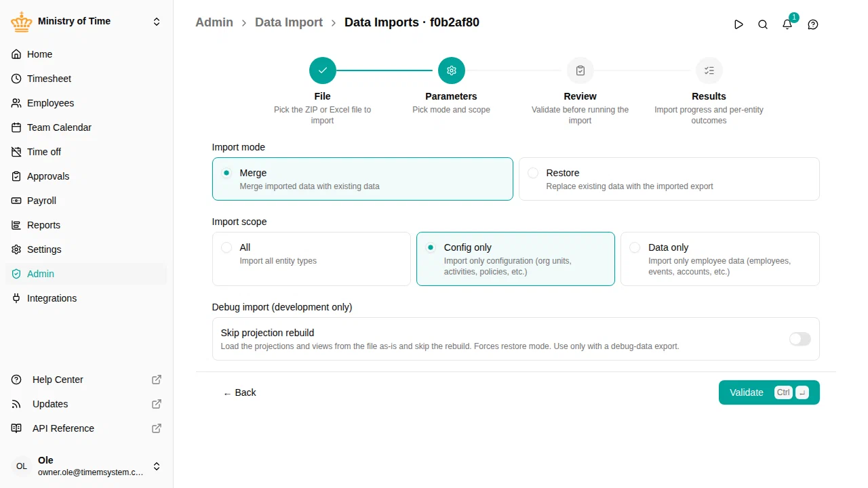The image size is (868, 488).
Task: Click the play icon in the top bar
Action: pyautogui.click(x=738, y=24)
